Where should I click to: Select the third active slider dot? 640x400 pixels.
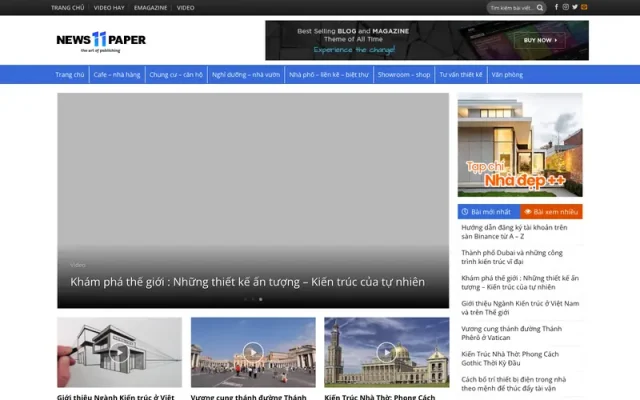261,299
